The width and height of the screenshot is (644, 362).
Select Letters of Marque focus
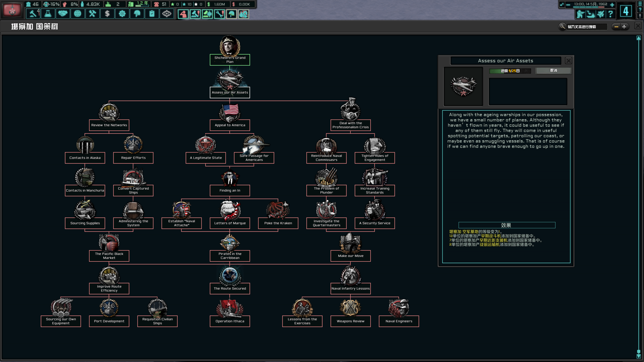(x=230, y=223)
